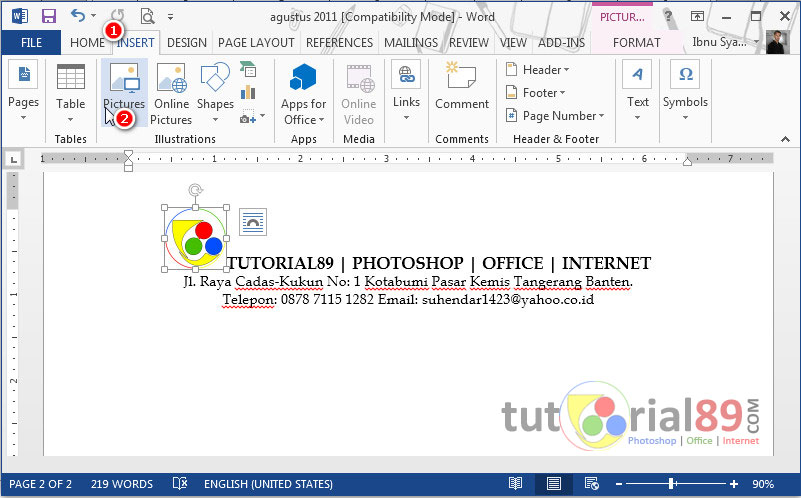Open the Pages dropdown button

(x=23, y=91)
